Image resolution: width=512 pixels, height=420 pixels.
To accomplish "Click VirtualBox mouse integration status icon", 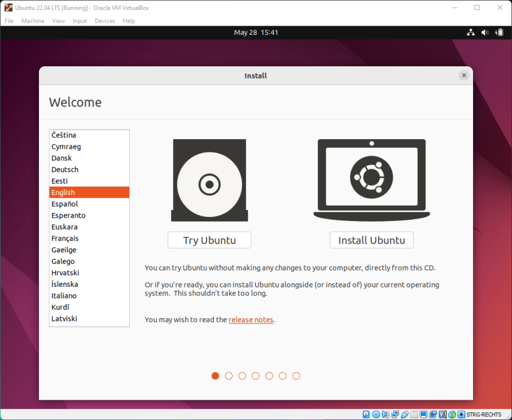I will coord(452,414).
